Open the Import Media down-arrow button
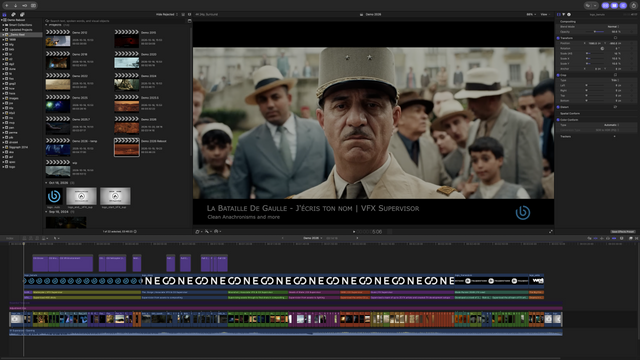The height and width of the screenshot is (360, 640). tap(16, 5)
